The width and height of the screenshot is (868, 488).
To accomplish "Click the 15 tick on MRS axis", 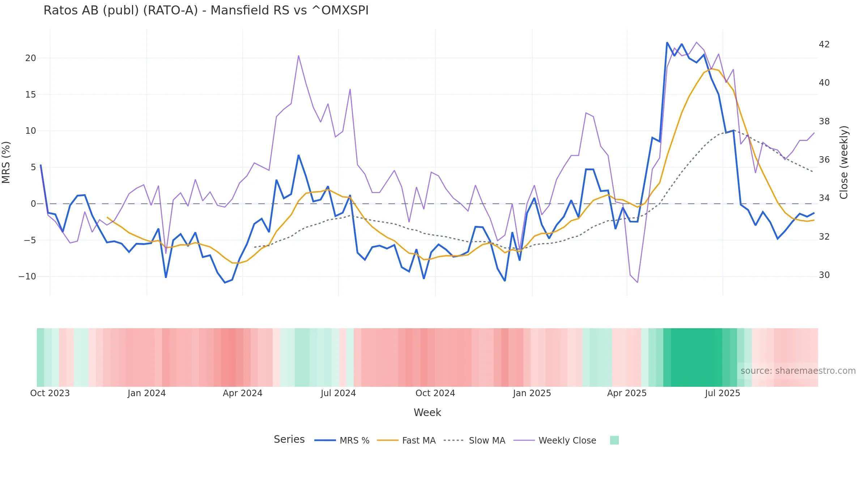I will (x=31, y=95).
